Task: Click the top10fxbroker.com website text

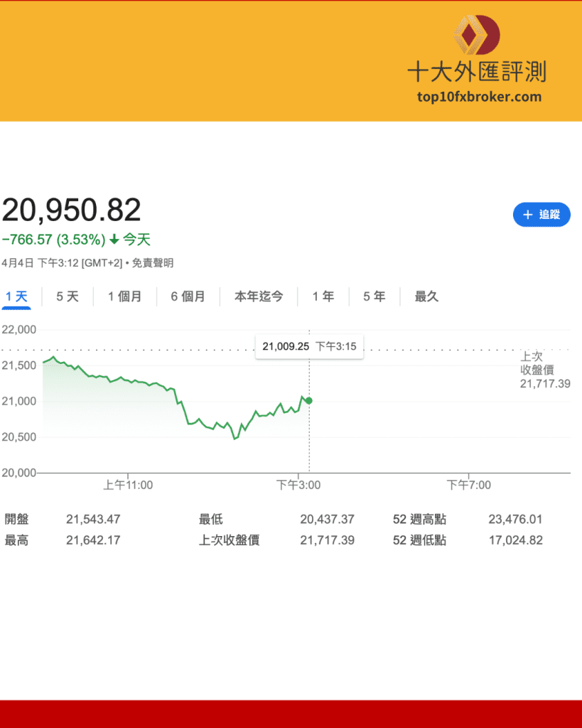Action: 479,97
